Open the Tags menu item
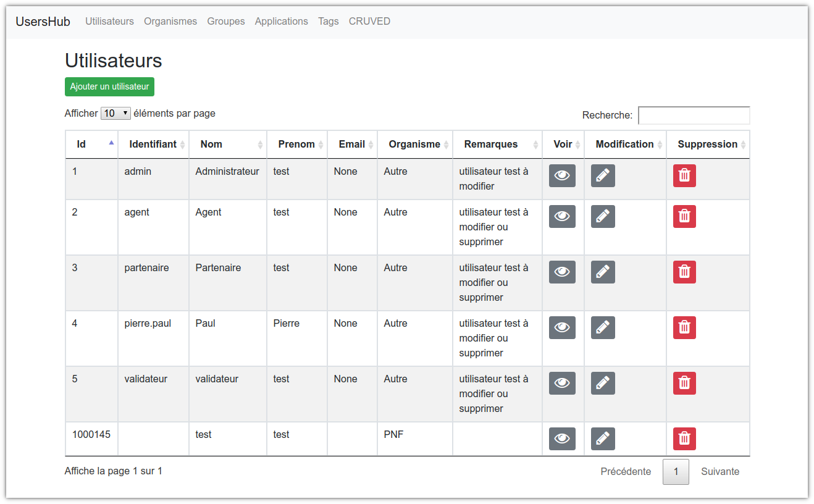 (329, 21)
